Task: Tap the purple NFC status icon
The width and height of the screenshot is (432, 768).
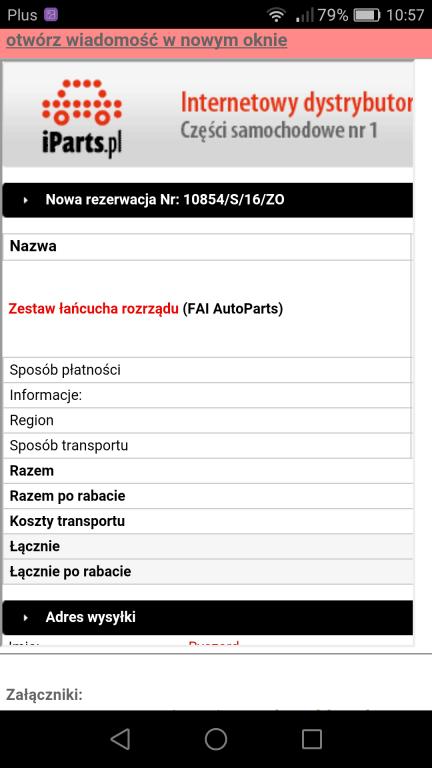Action: 51,15
